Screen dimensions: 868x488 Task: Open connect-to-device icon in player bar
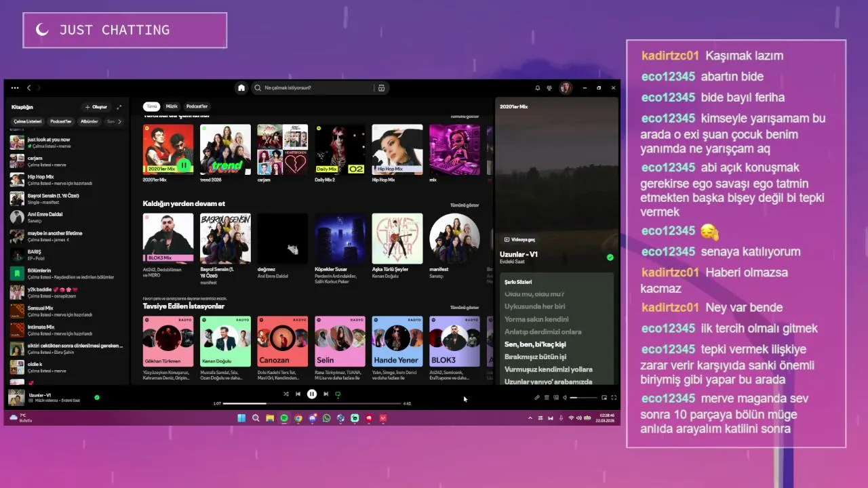[556, 398]
